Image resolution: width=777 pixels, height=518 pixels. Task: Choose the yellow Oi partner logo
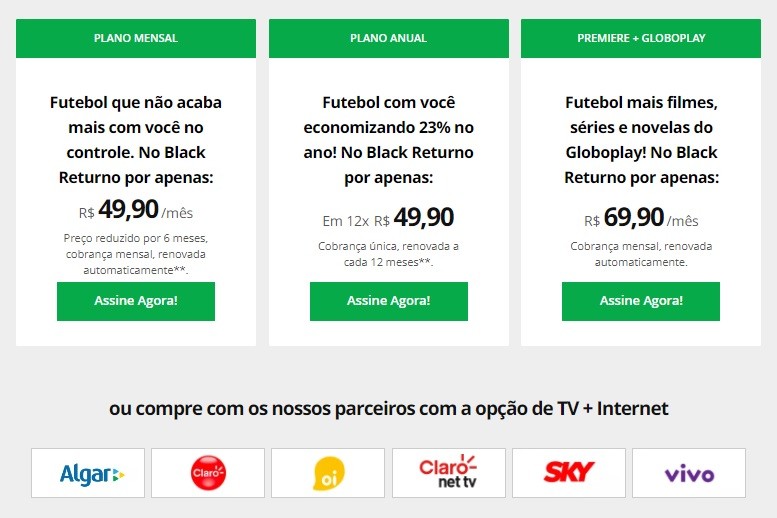pos(328,473)
